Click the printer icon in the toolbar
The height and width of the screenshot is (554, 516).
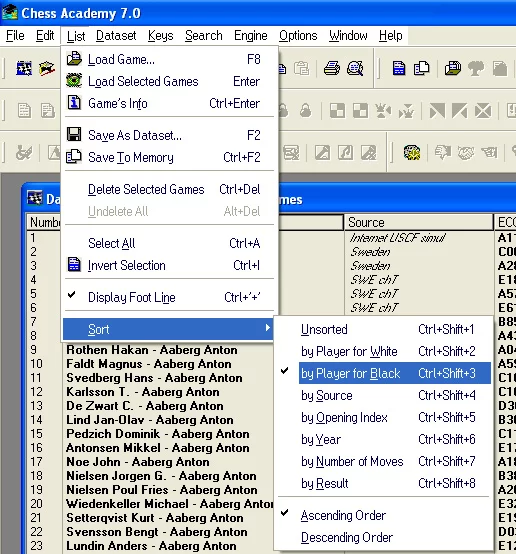332,68
